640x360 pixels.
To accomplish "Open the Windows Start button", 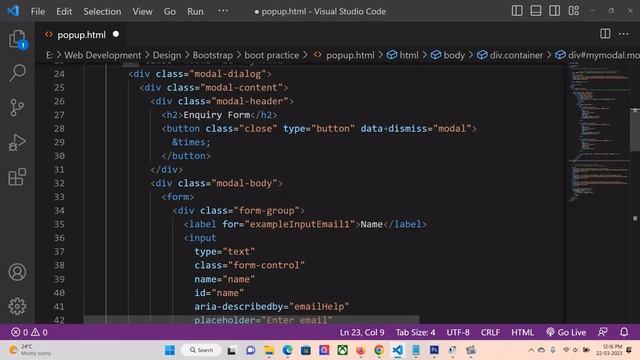I will (170, 350).
